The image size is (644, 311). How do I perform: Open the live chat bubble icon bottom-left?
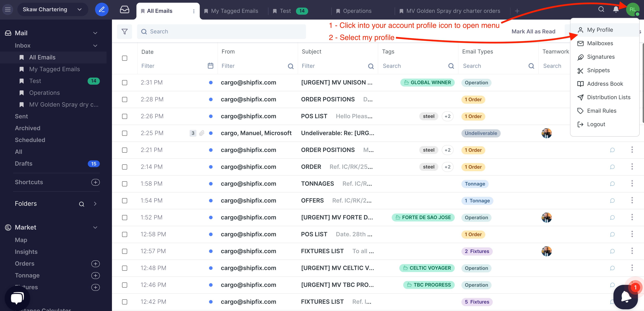point(17,298)
